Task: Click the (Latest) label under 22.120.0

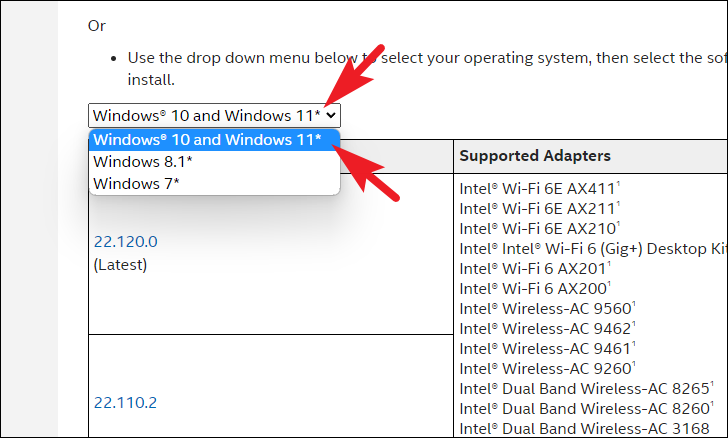Action: click(x=120, y=264)
